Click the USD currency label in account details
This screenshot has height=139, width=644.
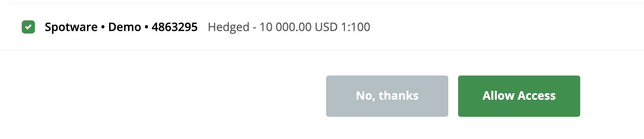point(326,27)
